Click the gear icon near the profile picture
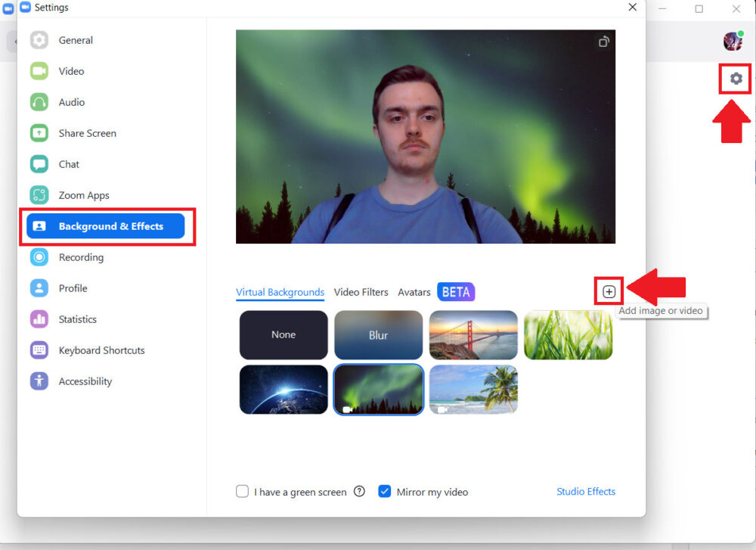This screenshot has width=756, height=550. [x=735, y=78]
